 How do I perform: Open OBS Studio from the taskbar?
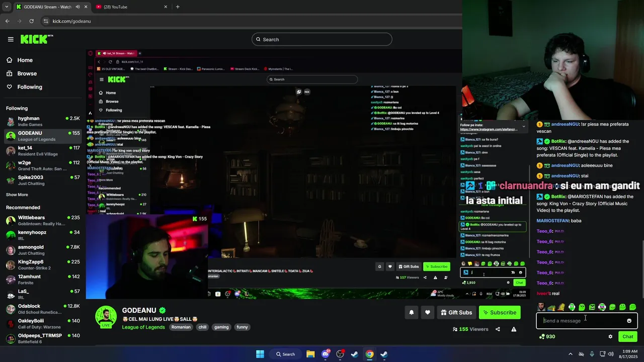pyautogui.click(x=340, y=354)
